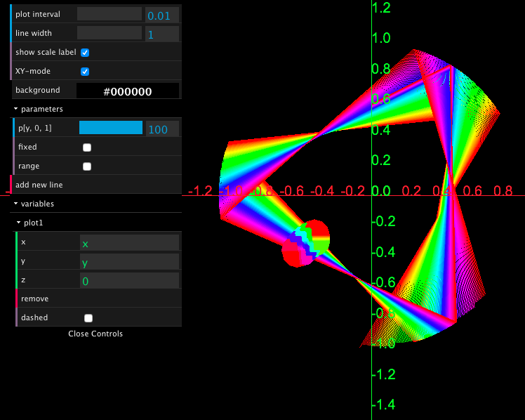Click the line width slider track
Image resolution: width=525 pixels, height=420 pixels.
(x=109, y=33)
